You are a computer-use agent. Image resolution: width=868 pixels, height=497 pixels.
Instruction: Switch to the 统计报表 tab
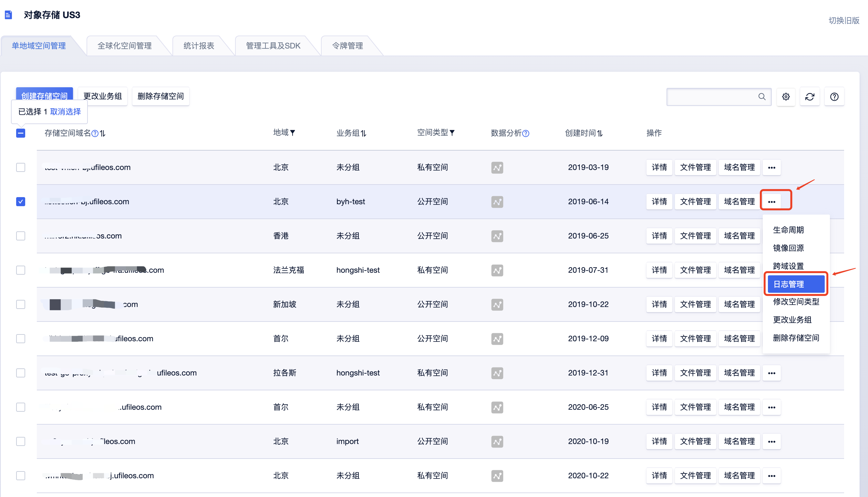(199, 45)
